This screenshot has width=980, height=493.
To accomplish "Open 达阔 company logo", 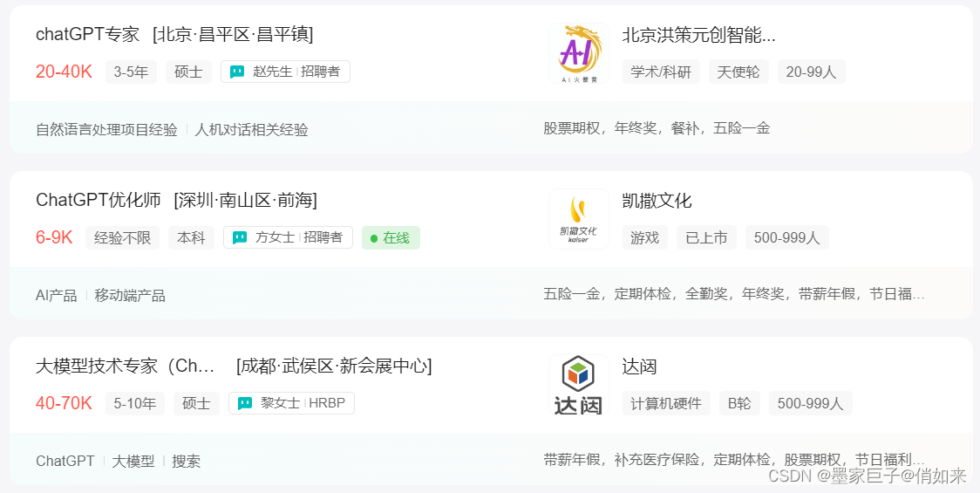I will 578,385.
